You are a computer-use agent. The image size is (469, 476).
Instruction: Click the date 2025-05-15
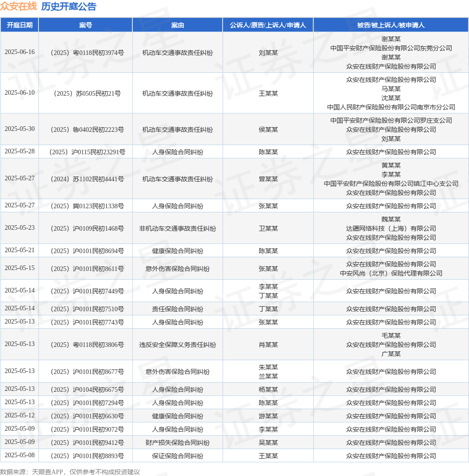pos(20,268)
